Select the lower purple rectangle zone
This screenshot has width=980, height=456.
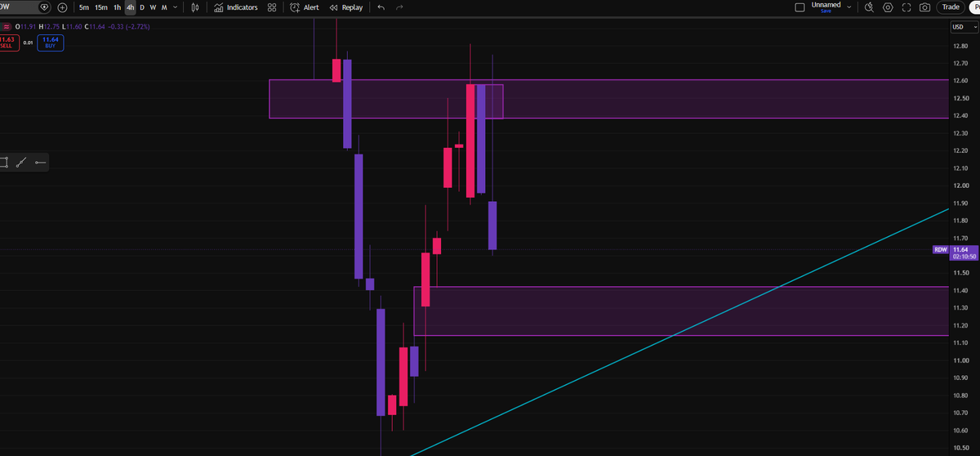pyautogui.click(x=681, y=311)
